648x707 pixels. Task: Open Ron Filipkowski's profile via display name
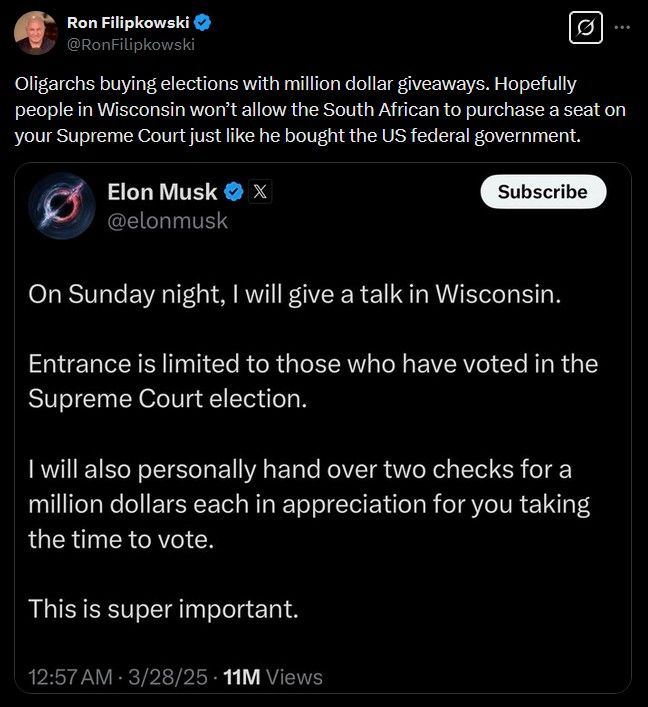[x=127, y=22]
